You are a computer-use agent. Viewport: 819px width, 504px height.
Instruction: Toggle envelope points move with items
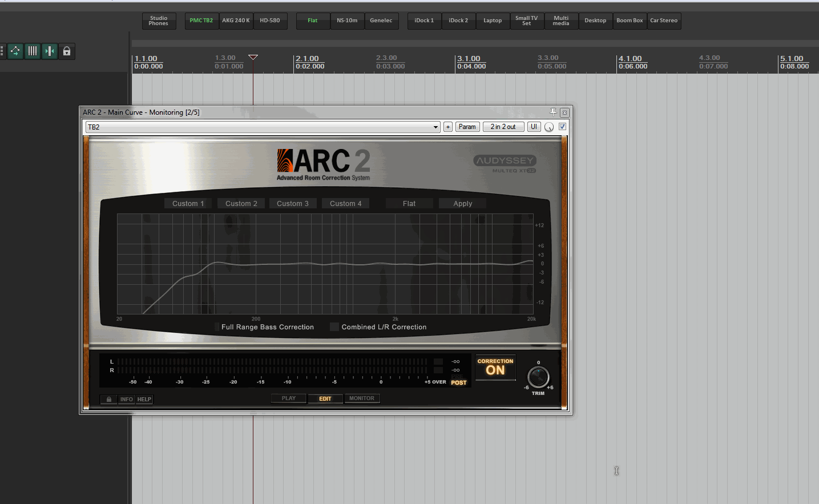[15, 51]
